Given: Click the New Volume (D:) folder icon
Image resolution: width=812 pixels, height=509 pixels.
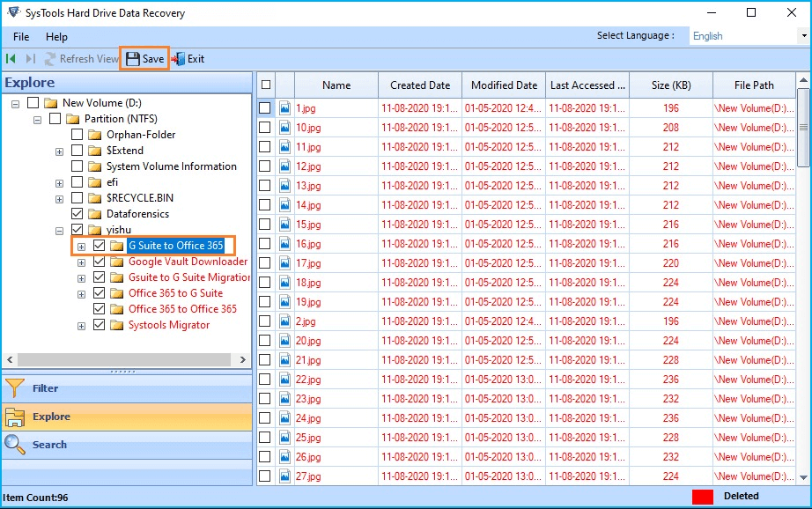Looking at the screenshot, I should 51,103.
